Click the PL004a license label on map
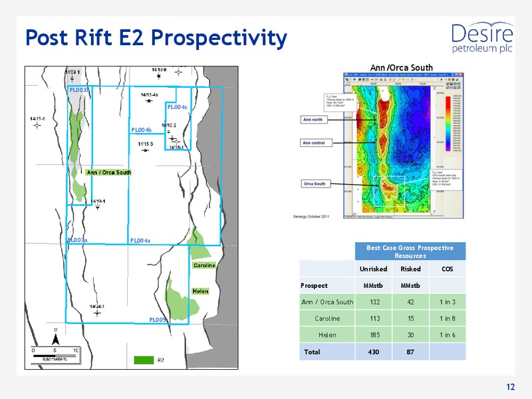 click(140, 240)
